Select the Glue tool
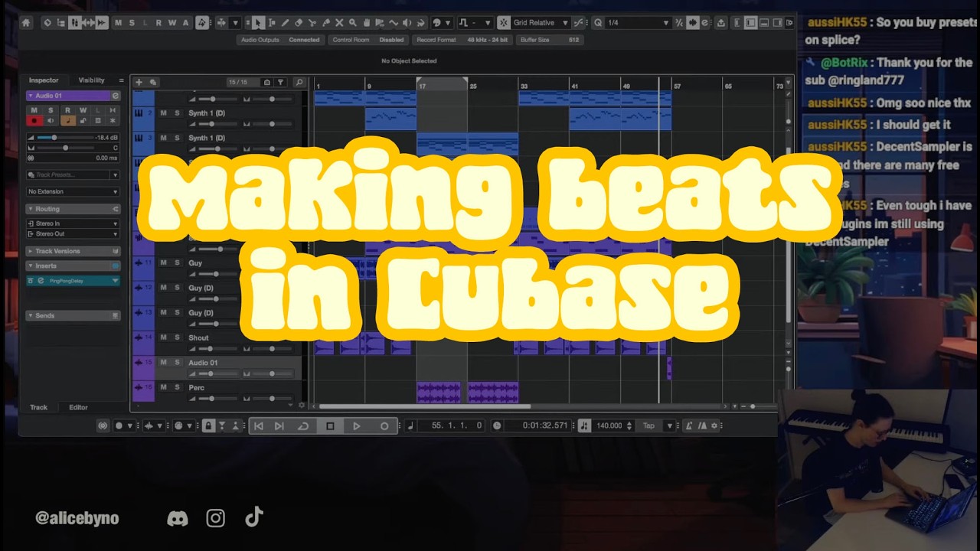980x551 pixels. click(x=326, y=23)
